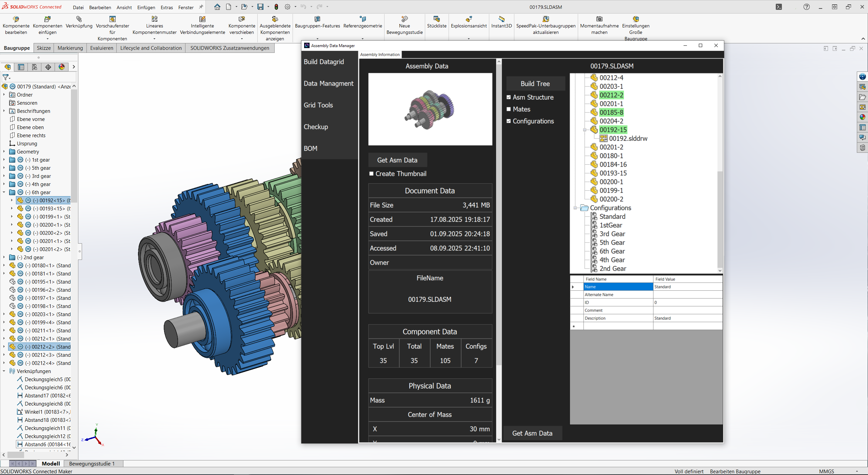Image resolution: width=868 pixels, height=475 pixels.
Task: Click Intelligente Verbindungselemente icon
Action: point(202,19)
